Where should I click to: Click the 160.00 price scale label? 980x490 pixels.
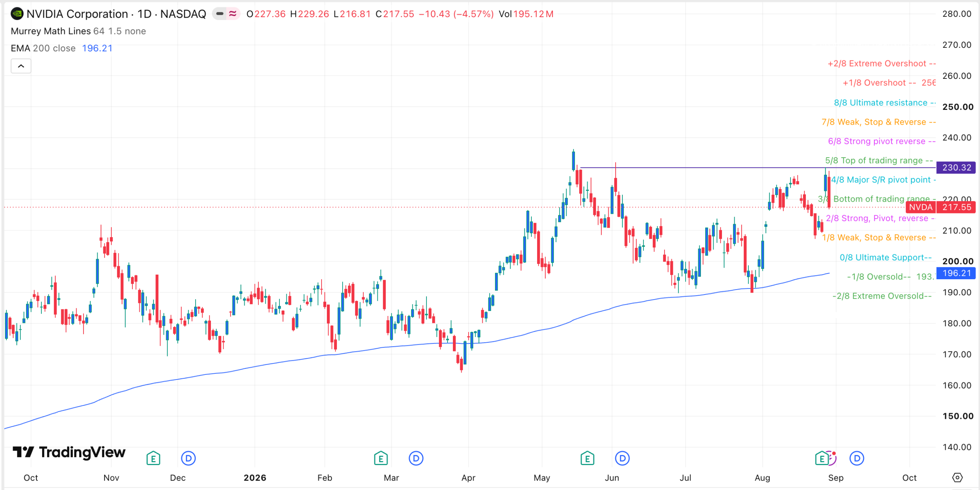[x=957, y=386]
